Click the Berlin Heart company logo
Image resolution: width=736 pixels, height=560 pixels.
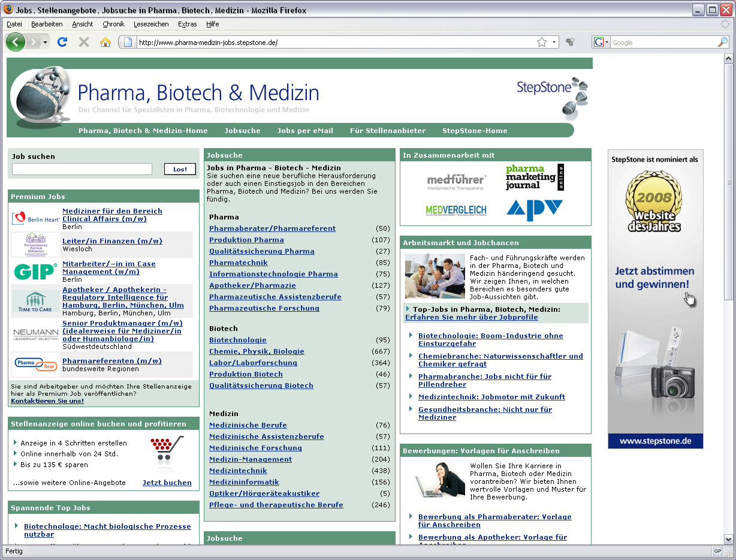(x=35, y=219)
